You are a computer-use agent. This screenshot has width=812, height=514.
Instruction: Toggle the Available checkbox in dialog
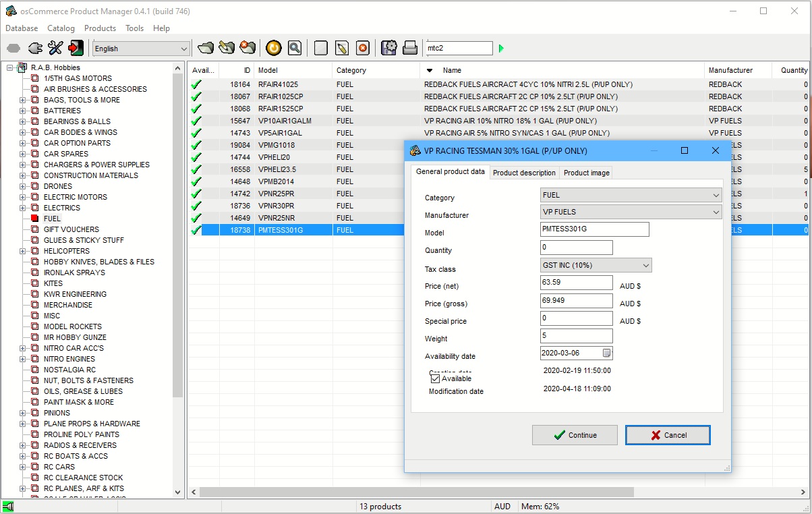(x=436, y=378)
